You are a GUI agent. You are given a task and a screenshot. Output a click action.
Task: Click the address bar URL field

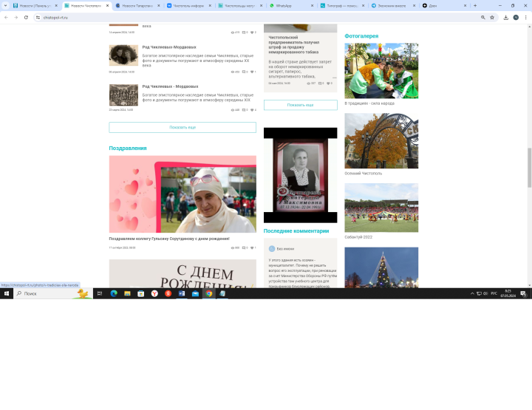tap(258, 17)
